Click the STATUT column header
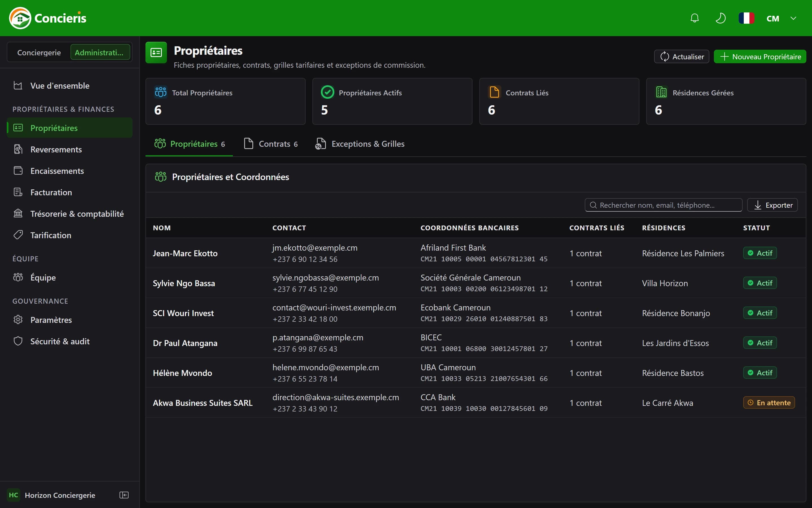 click(x=756, y=228)
